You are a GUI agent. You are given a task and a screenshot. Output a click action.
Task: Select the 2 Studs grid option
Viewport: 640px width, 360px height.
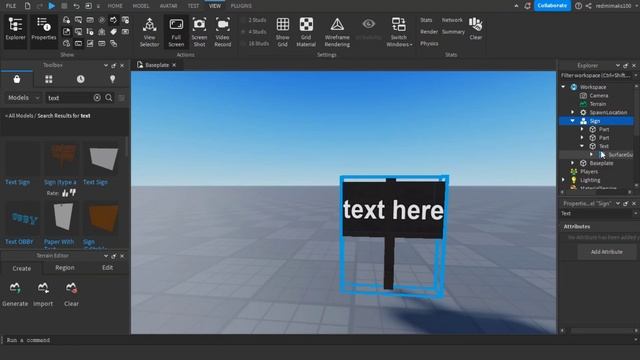pyautogui.click(x=254, y=20)
